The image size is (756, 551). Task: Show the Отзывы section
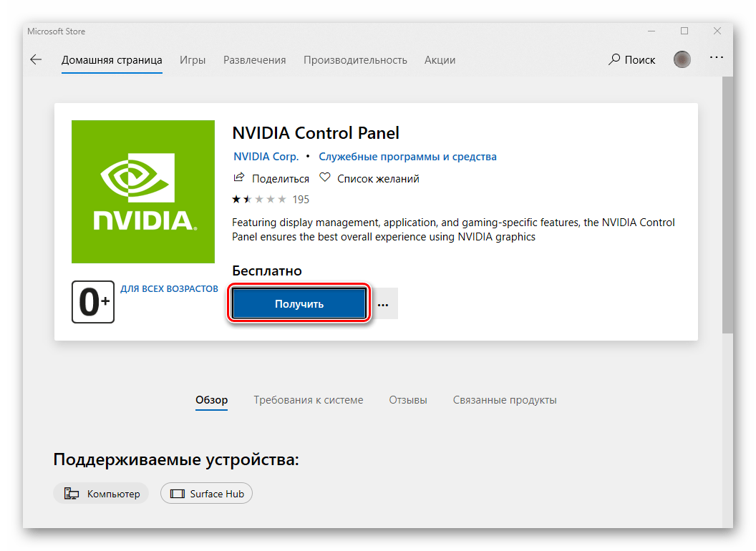(408, 400)
